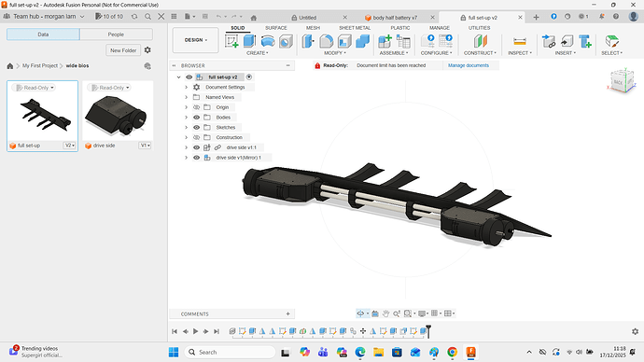Open the Team hub - morgan lam switcher
The height and width of the screenshot is (362, 644).
pos(49,17)
